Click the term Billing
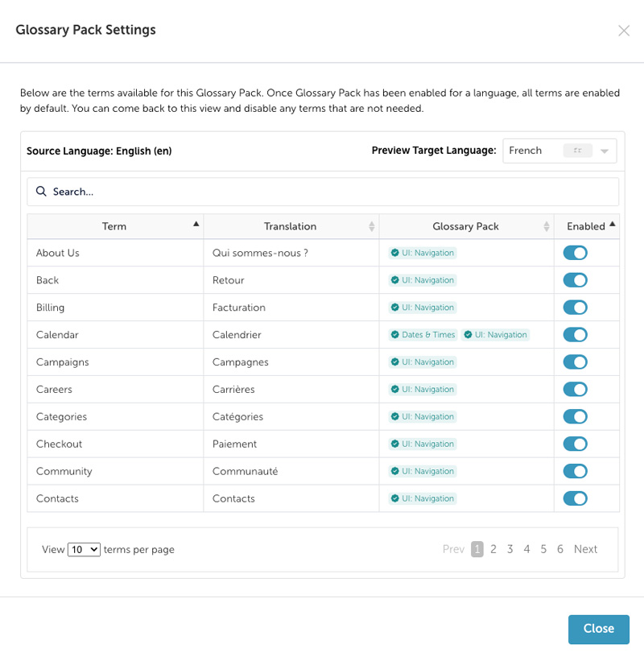The image size is (644, 661). point(50,308)
